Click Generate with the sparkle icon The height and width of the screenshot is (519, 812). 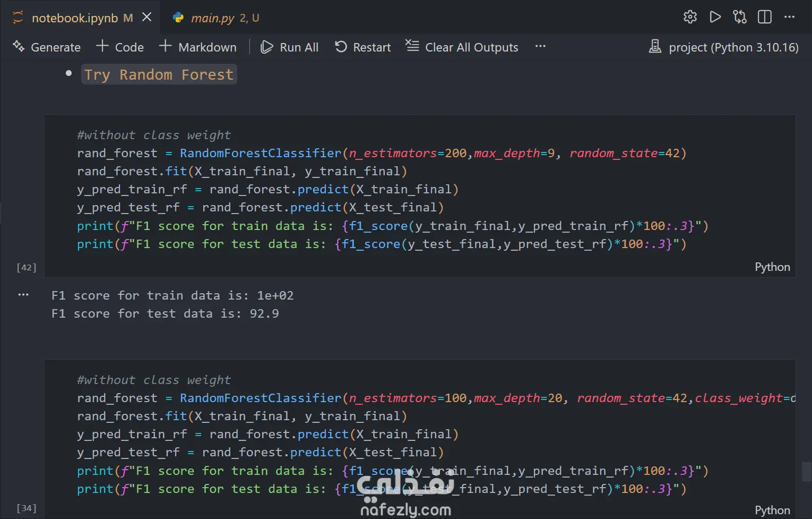click(47, 47)
